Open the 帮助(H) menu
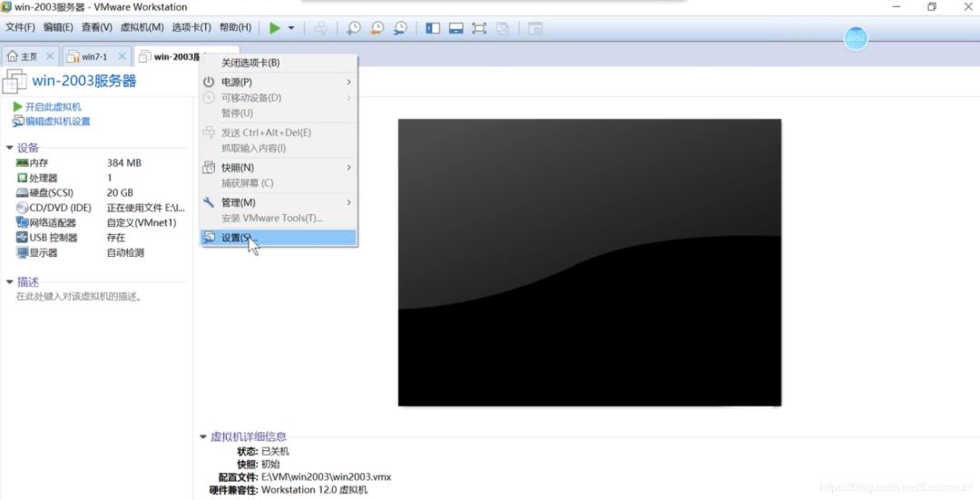This screenshot has width=980, height=500. pyautogui.click(x=235, y=27)
